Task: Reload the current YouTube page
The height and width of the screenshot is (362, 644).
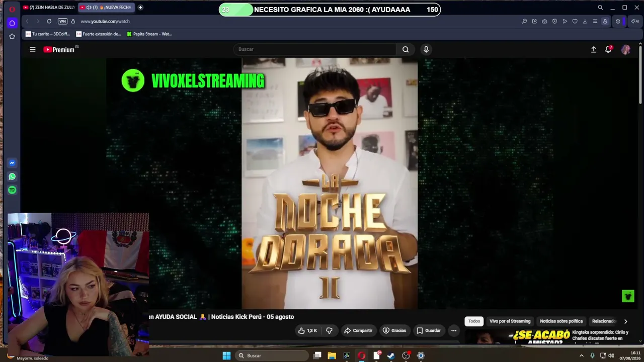Action: [x=49, y=21]
